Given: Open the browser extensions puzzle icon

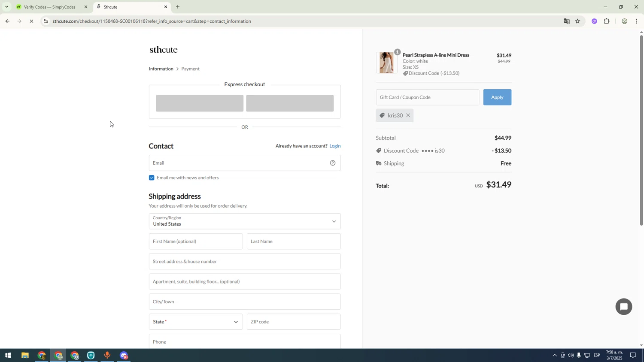Looking at the screenshot, I should (x=607, y=21).
